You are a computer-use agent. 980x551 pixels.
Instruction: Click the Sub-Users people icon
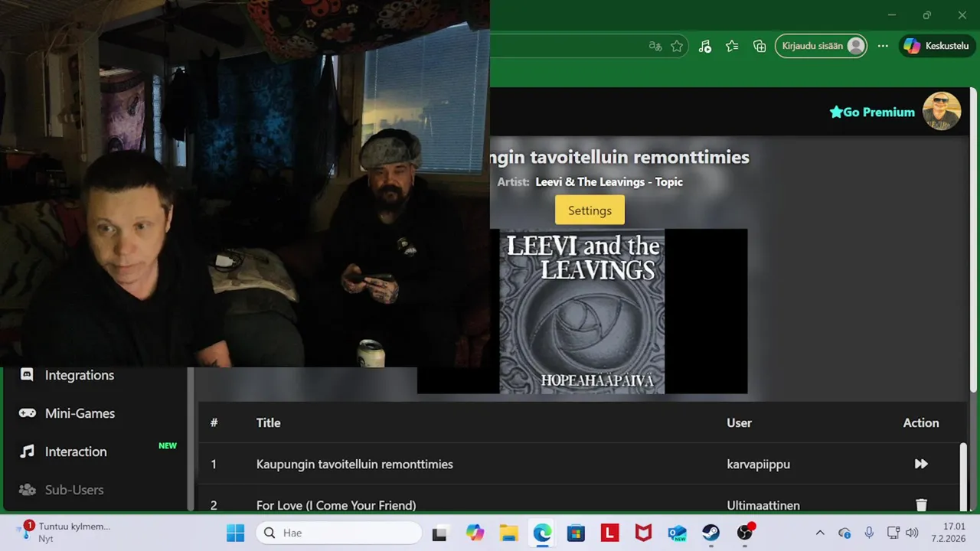(x=27, y=490)
